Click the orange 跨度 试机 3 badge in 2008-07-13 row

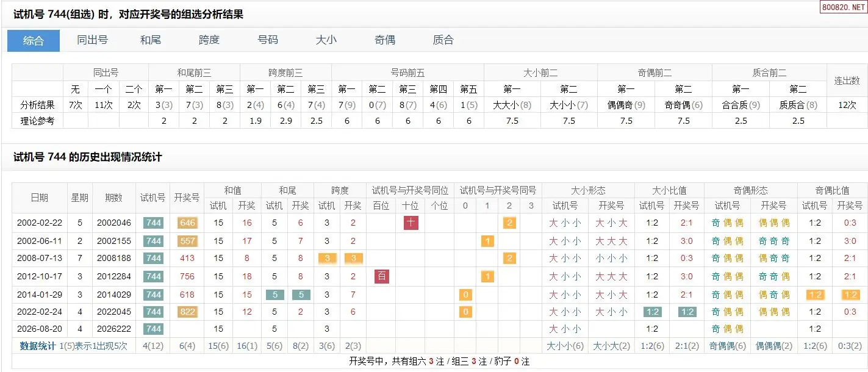coord(327,258)
